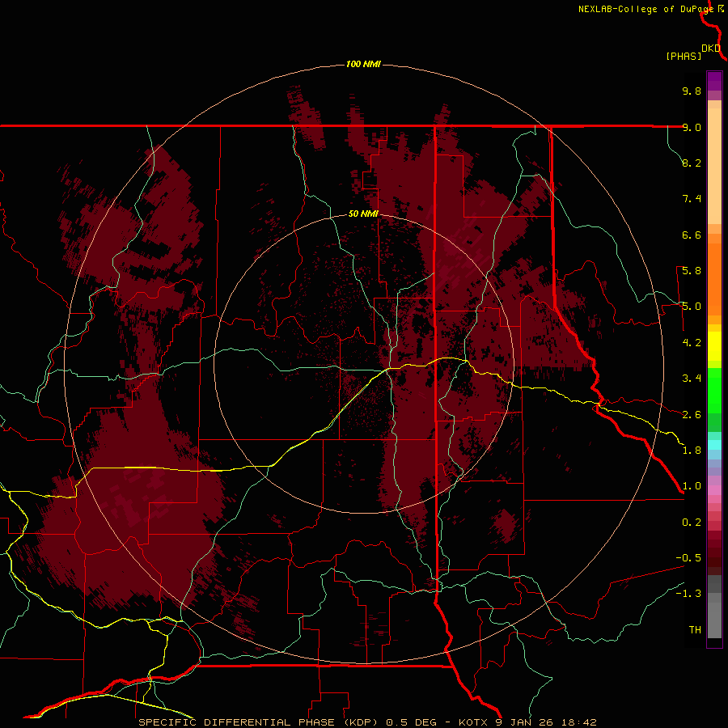This screenshot has width=728, height=728.
Task: Click the Specific Differential Phase KOTX caption
Action: click(367, 722)
